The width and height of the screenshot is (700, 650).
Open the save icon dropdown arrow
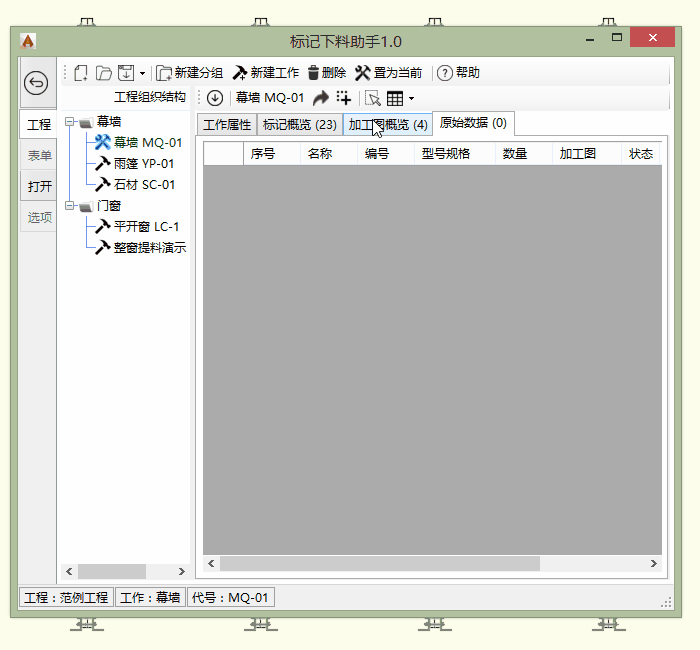(x=142, y=74)
